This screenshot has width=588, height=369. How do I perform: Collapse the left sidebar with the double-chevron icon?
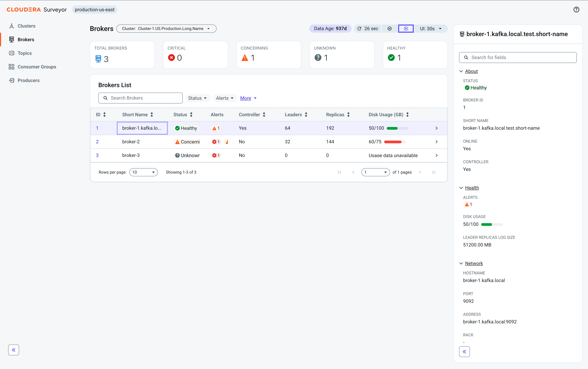(x=14, y=350)
